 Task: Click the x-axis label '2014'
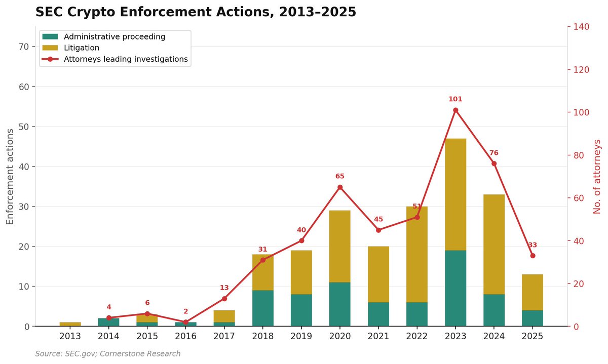109,337
